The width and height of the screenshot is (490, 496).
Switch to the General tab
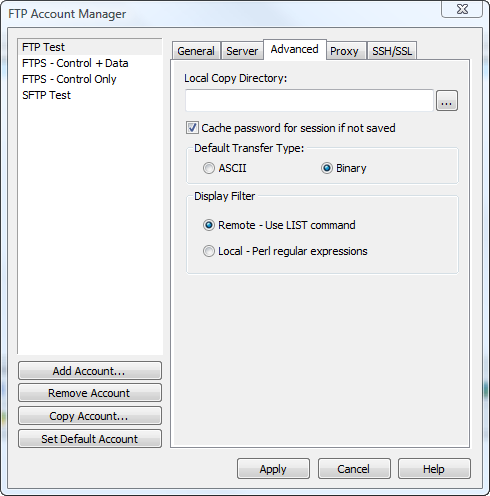click(196, 51)
